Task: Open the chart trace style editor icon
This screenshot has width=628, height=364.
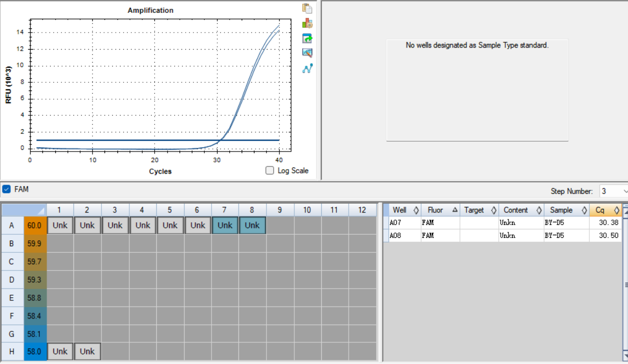Action: 307,53
